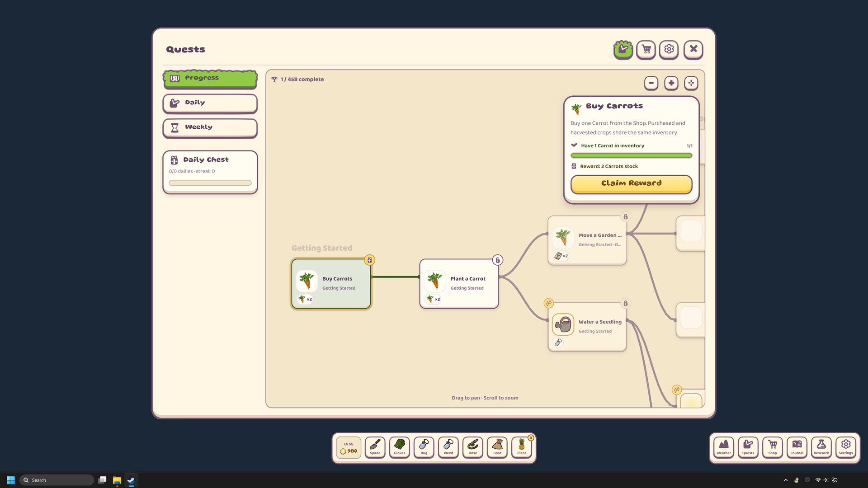
Task: Click the star badge on Water a Seedling
Action: (548, 303)
